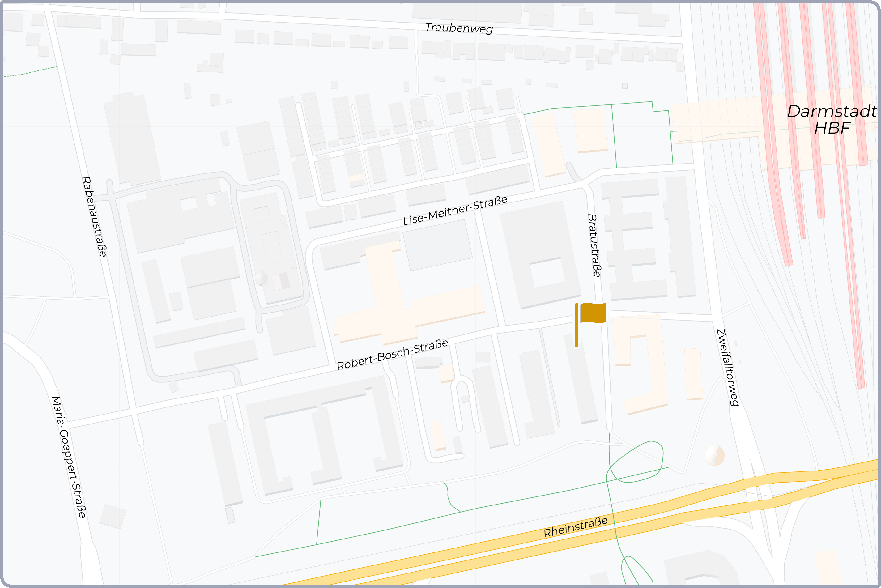The image size is (881, 588).
Task: Click the Maria-Goeppert-Straße label
Action: (69, 457)
